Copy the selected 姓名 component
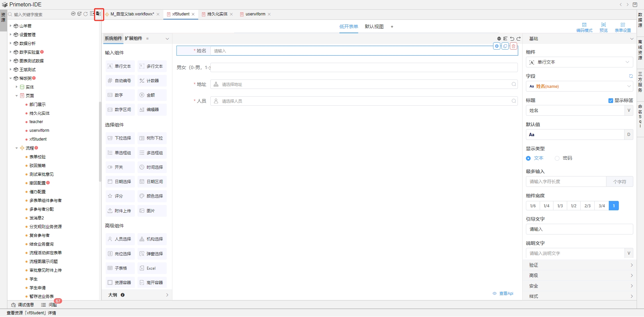This screenshot has width=644, height=317. [x=505, y=46]
